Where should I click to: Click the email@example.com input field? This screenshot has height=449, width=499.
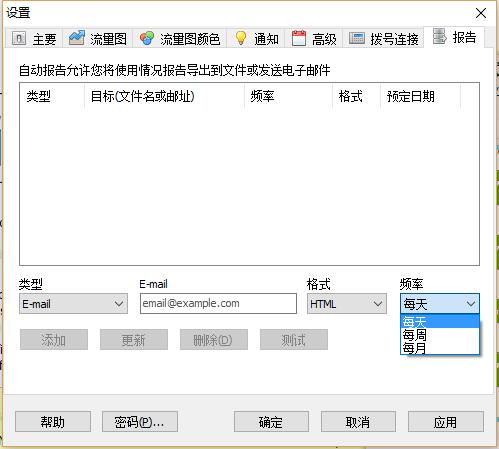coord(218,303)
